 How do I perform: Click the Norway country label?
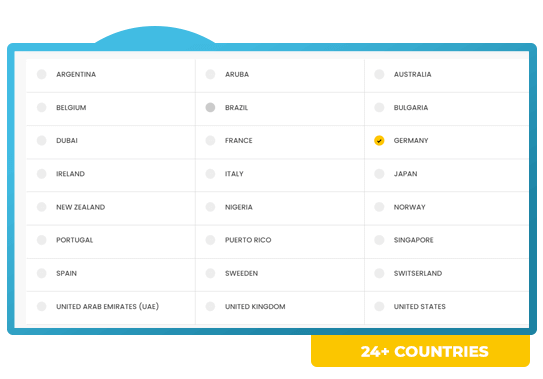tap(409, 207)
